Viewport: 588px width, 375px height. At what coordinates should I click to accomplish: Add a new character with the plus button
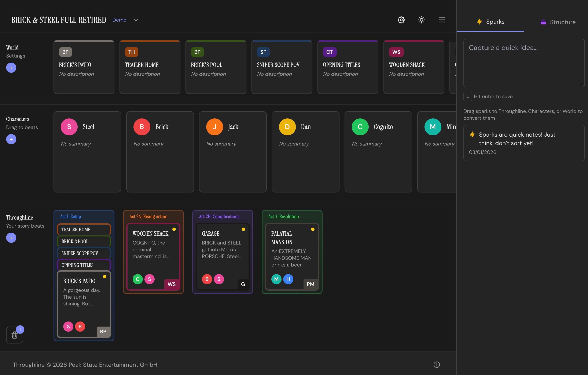[x=11, y=139]
